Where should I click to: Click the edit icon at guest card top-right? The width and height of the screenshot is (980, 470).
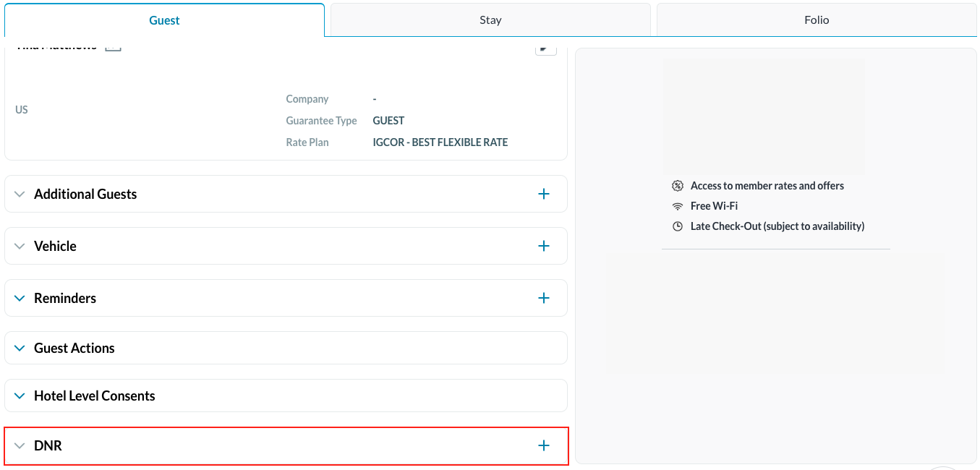[x=545, y=48]
